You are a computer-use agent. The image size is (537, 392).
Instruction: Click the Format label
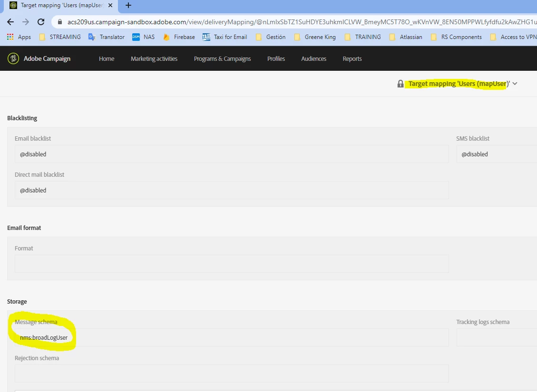24,249
